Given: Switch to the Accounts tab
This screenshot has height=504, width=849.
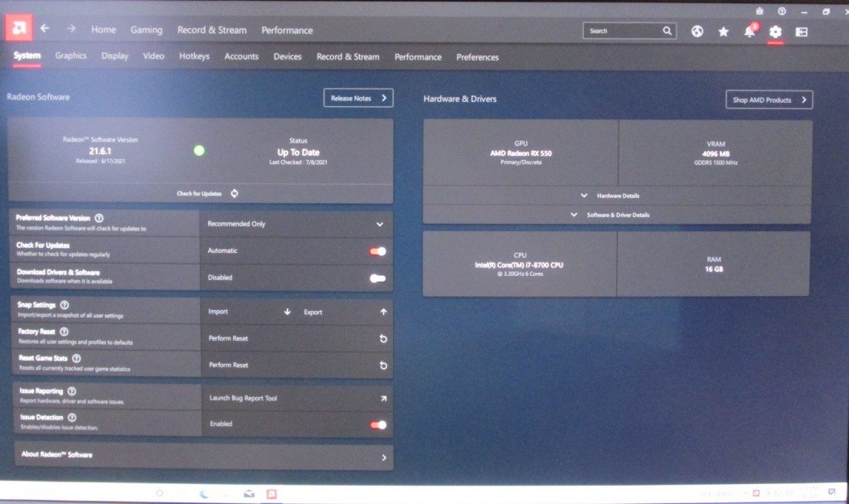Looking at the screenshot, I should click(x=241, y=56).
